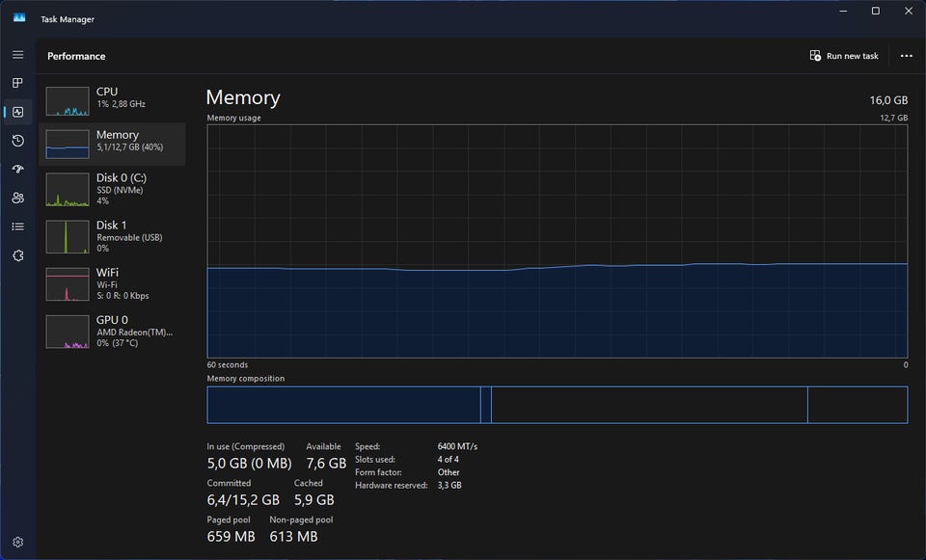
Task: Click the Paged pool value 659 MB
Action: (x=231, y=537)
